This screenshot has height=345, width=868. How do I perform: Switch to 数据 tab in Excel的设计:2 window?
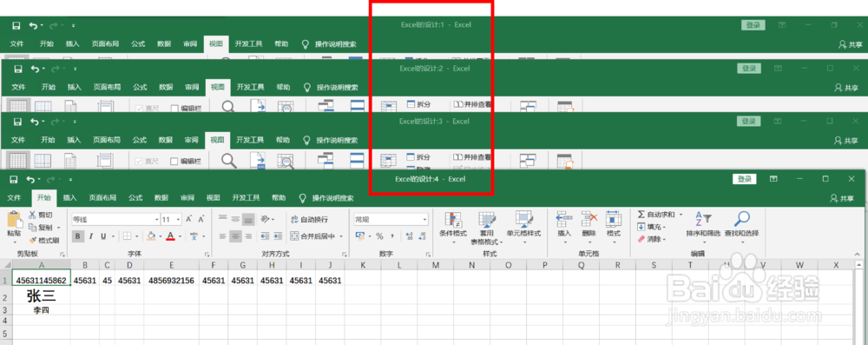coord(166,87)
